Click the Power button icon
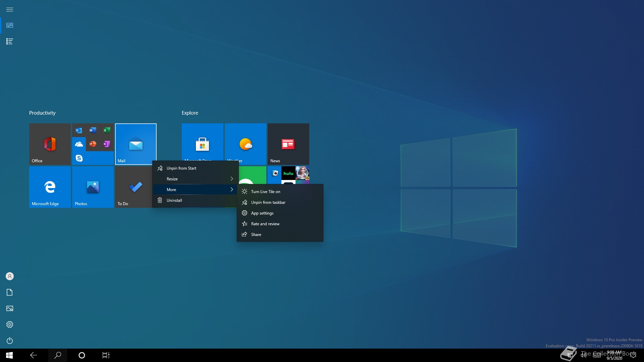644x362 pixels. pyautogui.click(x=10, y=341)
